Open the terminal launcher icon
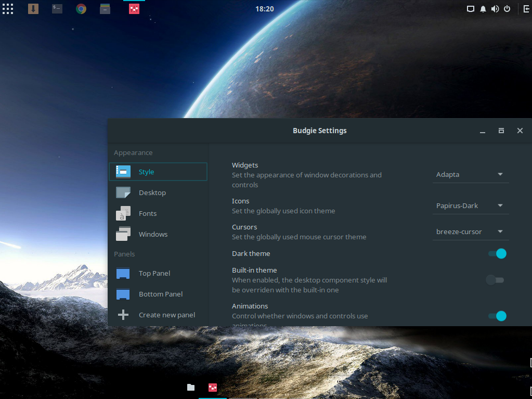This screenshot has height=399, width=532. pyautogui.click(x=57, y=9)
